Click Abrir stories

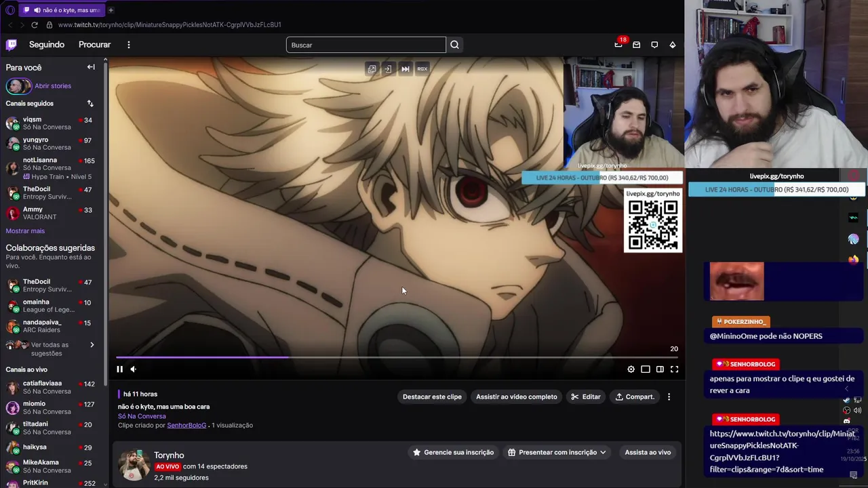[x=53, y=86]
